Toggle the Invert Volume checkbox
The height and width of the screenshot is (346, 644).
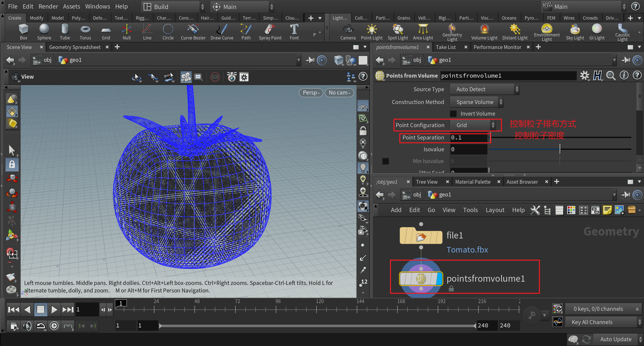[x=453, y=113]
